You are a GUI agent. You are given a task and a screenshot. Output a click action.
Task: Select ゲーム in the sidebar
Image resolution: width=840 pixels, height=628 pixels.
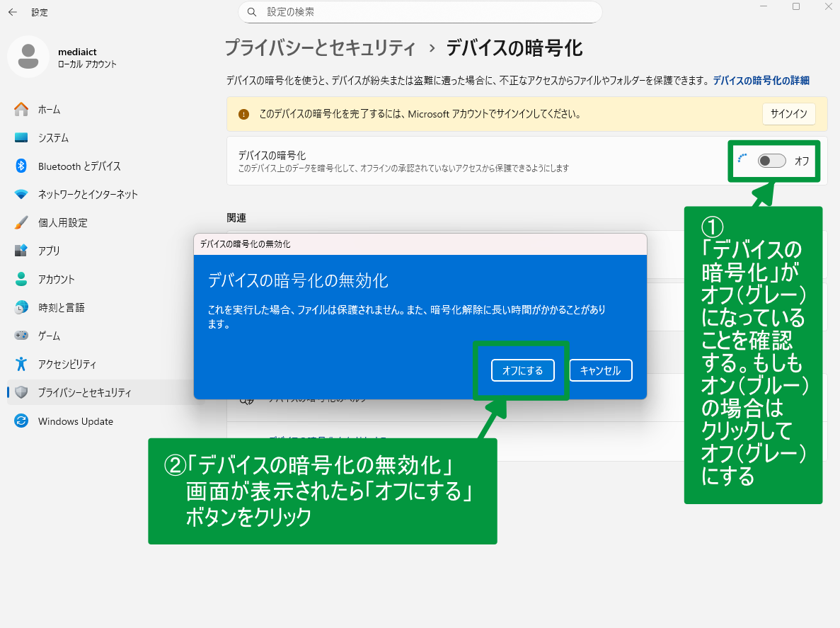(x=49, y=336)
